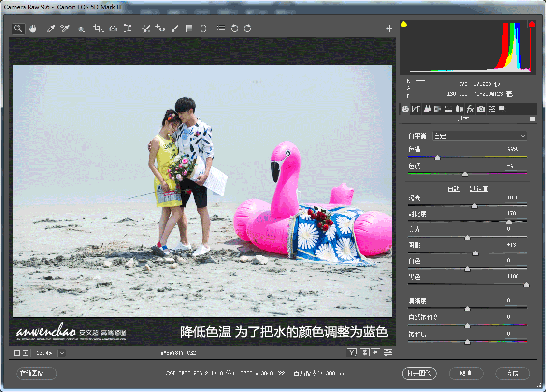Select the Graduated Filter tool
Image resolution: width=546 pixels, height=392 pixels.
point(189,28)
